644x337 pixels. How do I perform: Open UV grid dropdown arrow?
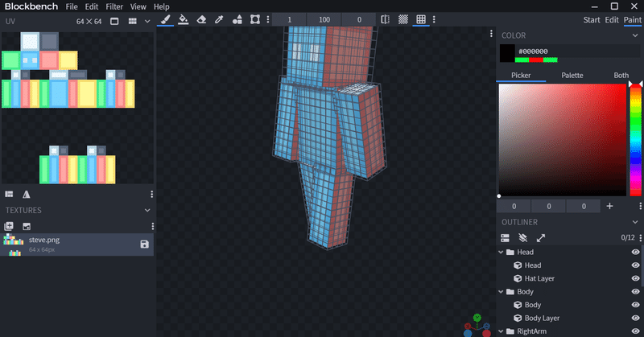coord(147,21)
